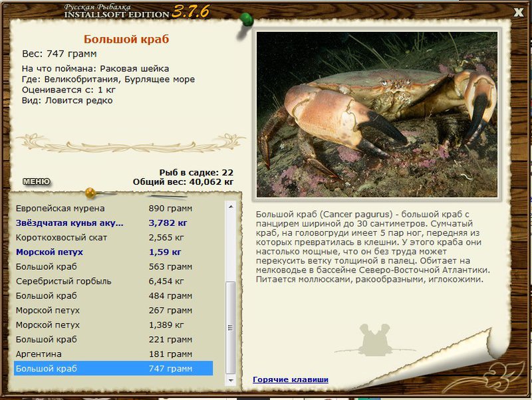Select Морской петух weighing 267 грамм
This screenshot has width=532, height=400.
(113, 310)
